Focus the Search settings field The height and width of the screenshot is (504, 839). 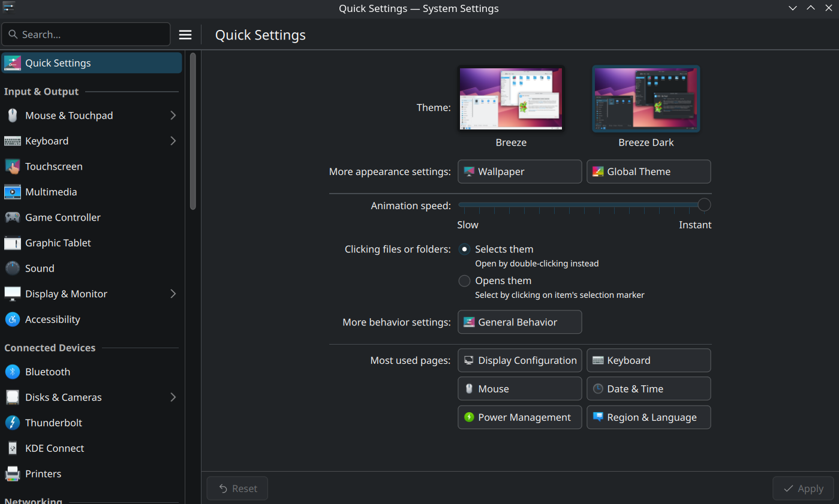[86, 35]
